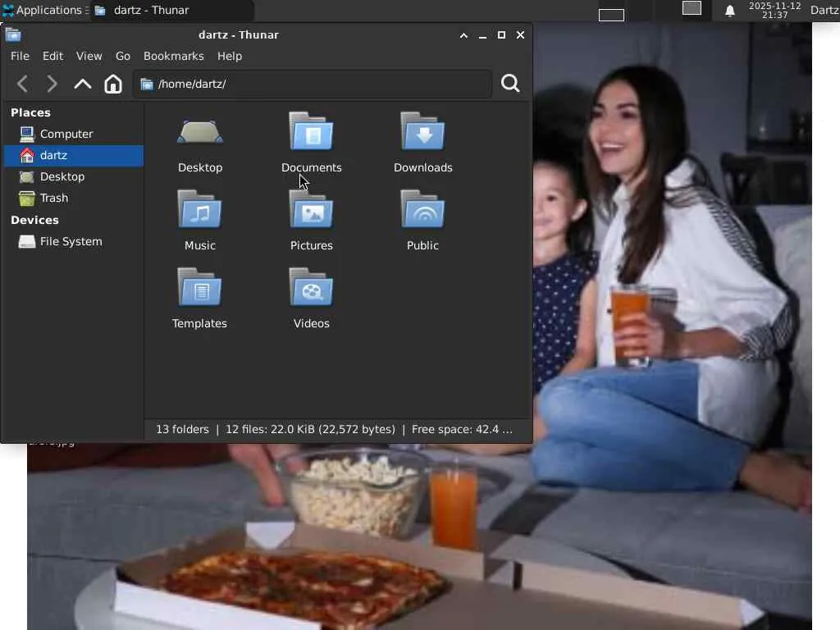The width and height of the screenshot is (840, 630).
Task: Open the Videos folder icon
Action: [311, 289]
